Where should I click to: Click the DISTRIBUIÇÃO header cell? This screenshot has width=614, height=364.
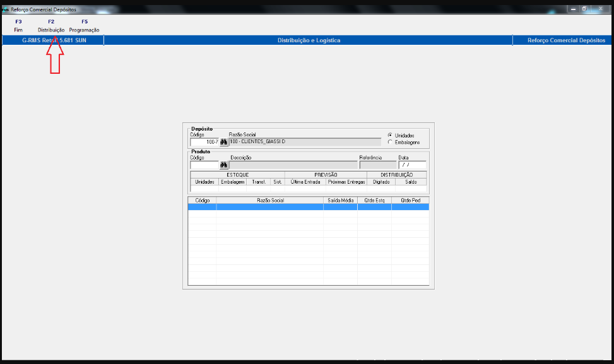397,175
